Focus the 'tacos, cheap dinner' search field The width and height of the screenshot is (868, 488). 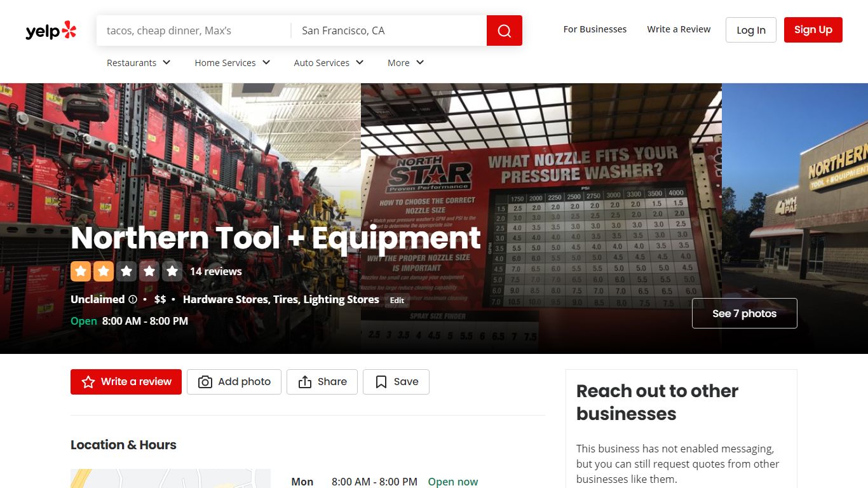(194, 30)
